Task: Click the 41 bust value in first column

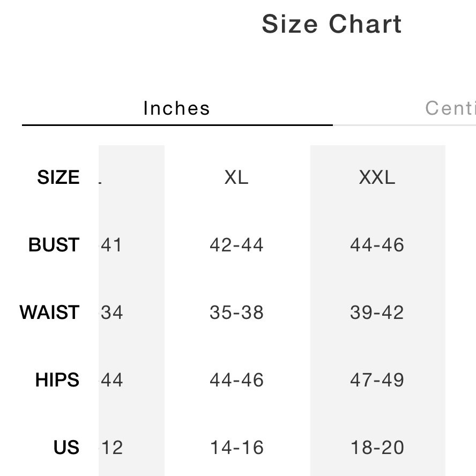Action: 112,245
